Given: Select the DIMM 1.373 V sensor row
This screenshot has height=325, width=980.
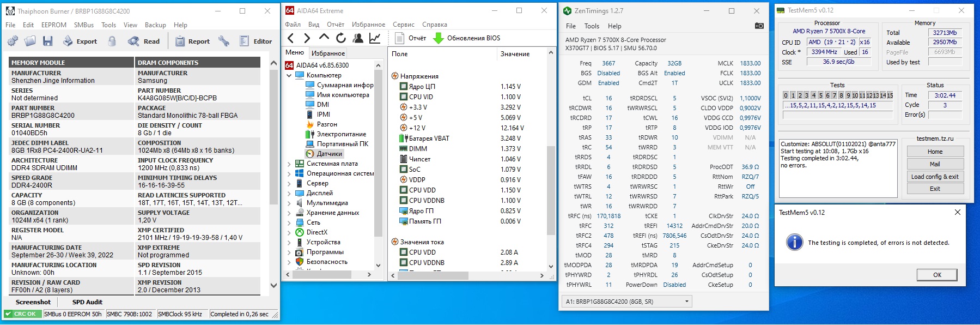Looking at the screenshot, I should 468,149.
